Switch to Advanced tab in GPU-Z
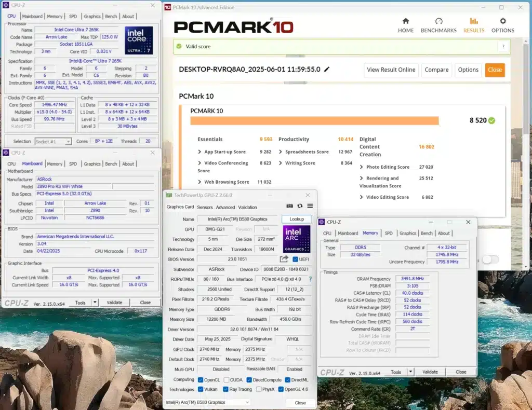This screenshot has height=410, width=532. click(225, 208)
